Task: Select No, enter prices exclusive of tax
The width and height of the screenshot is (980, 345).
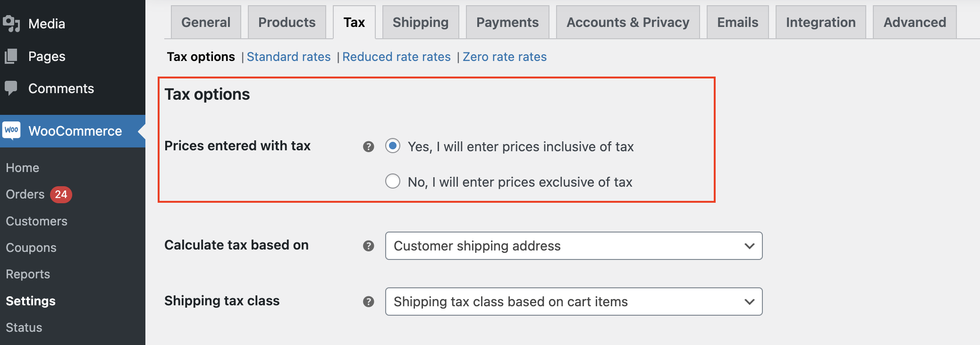Action: tap(393, 181)
